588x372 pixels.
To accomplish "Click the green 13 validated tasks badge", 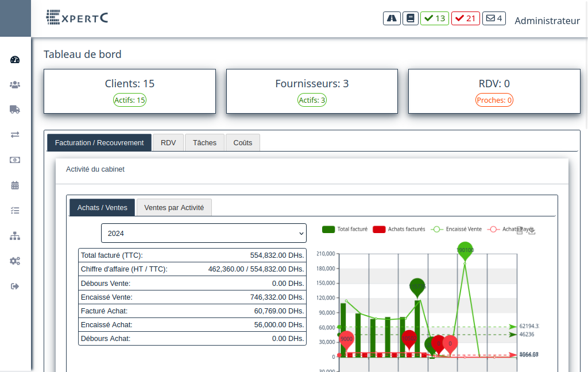I will [x=435, y=18].
